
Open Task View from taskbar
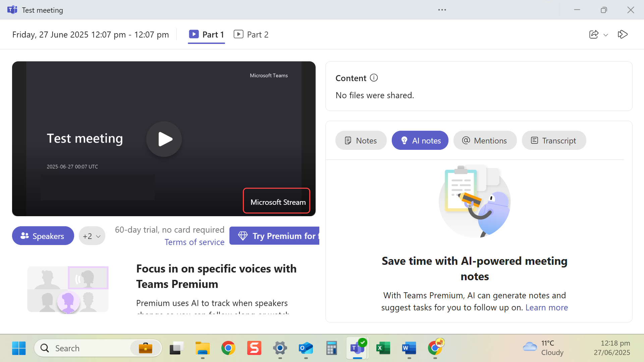tap(176, 348)
